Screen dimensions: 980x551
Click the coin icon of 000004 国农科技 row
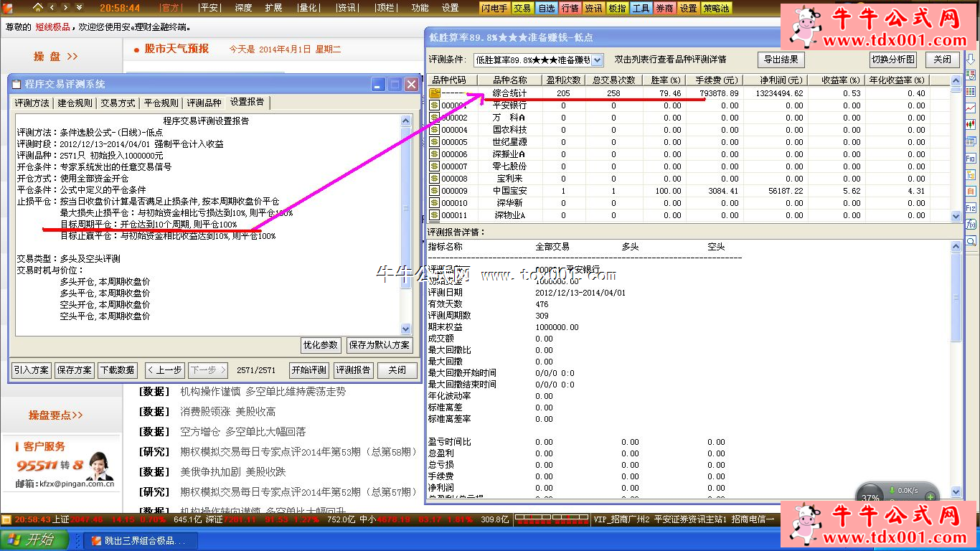pyautogui.click(x=434, y=130)
